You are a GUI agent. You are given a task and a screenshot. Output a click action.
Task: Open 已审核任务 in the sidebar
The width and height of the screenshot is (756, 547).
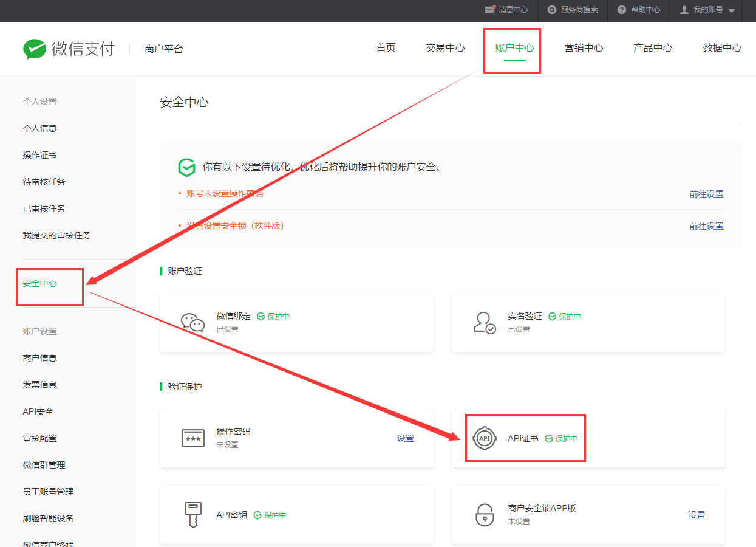tap(44, 208)
